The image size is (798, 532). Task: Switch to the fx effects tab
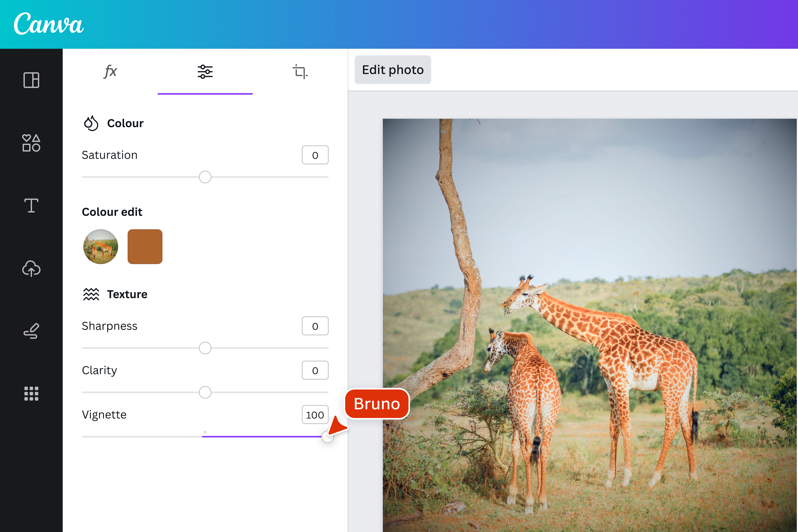click(x=110, y=72)
